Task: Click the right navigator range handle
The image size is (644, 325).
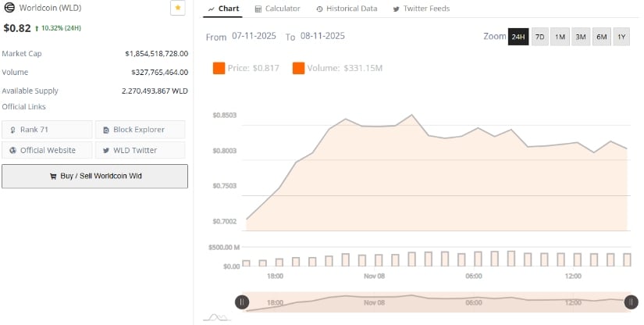Action: (631, 302)
